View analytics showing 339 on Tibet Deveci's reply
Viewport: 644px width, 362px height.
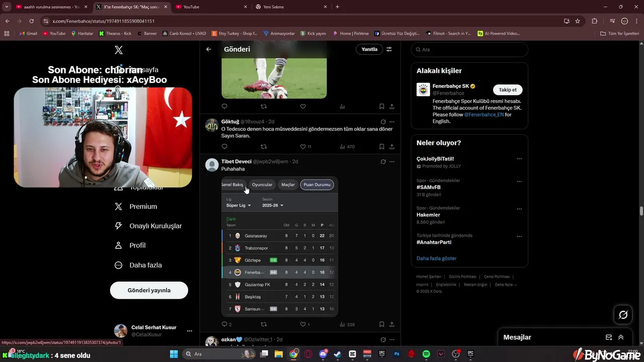click(x=347, y=324)
